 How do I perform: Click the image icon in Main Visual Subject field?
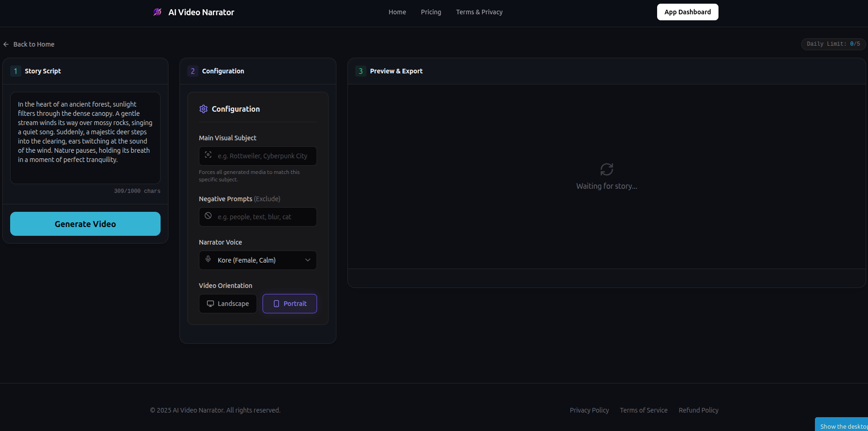pos(209,156)
